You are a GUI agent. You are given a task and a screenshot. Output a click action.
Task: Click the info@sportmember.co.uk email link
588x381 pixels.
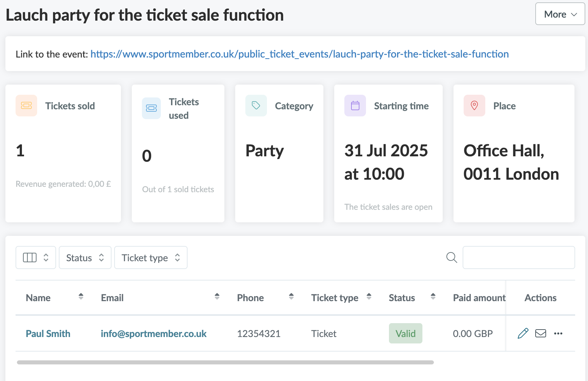tap(154, 334)
